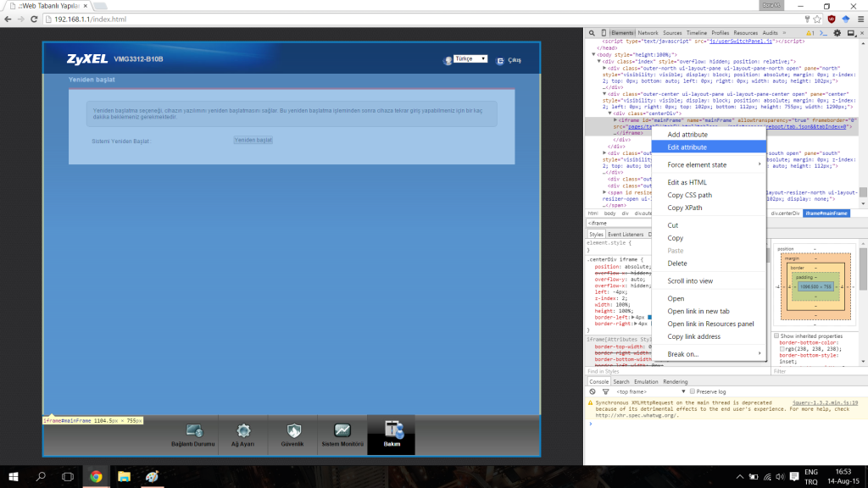Click the clear console icon
Image resolution: width=868 pixels, height=488 pixels.
[x=594, y=391]
